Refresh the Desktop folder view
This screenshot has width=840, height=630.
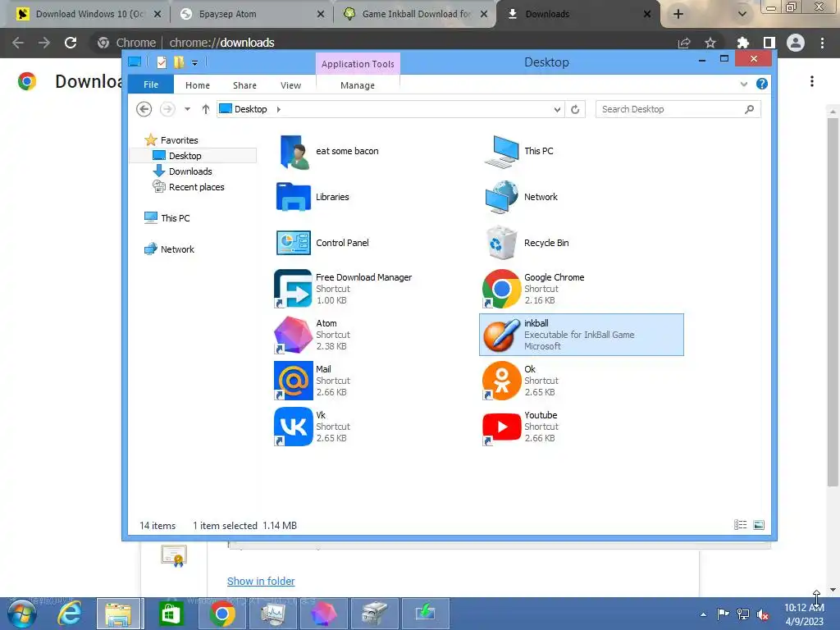pyautogui.click(x=575, y=109)
